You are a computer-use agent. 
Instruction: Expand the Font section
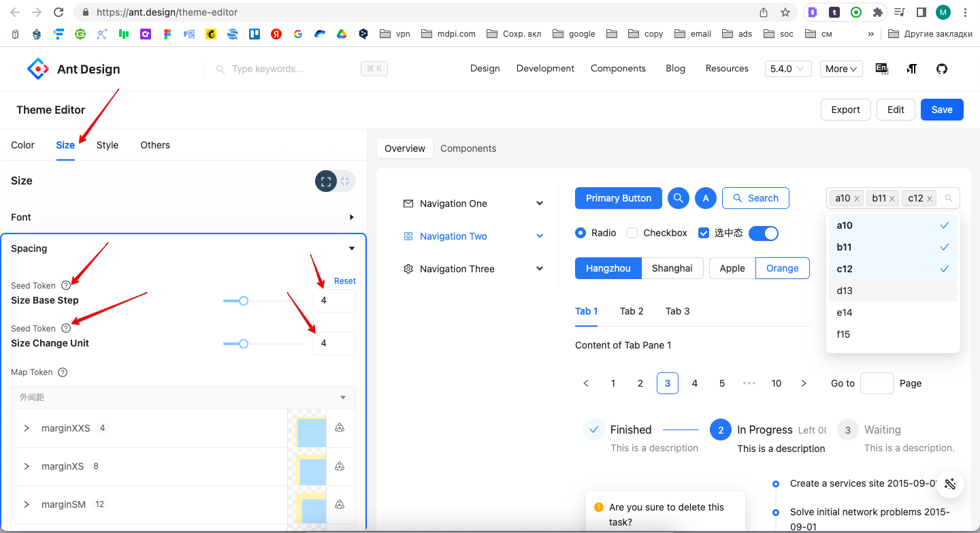351,217
